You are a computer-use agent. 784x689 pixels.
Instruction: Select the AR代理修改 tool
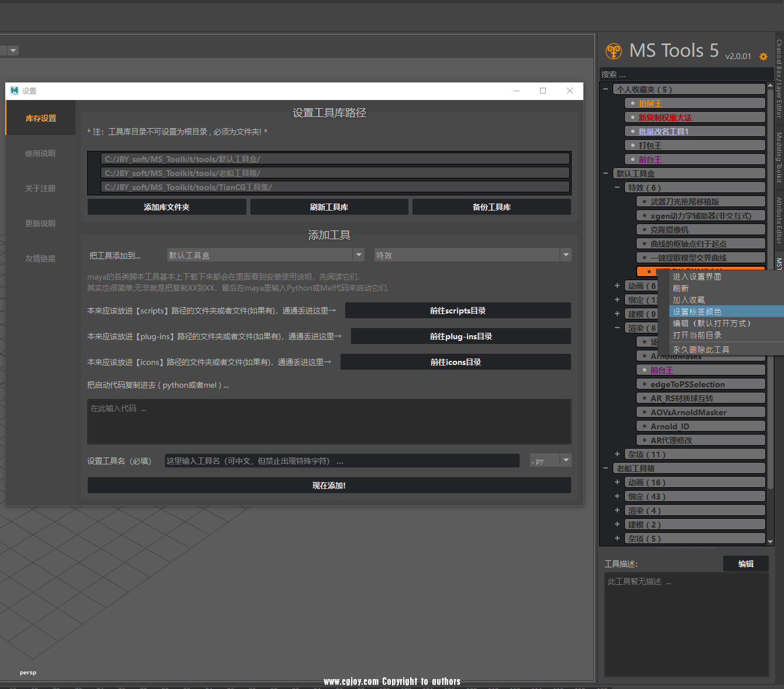click(x=701, y=440)
